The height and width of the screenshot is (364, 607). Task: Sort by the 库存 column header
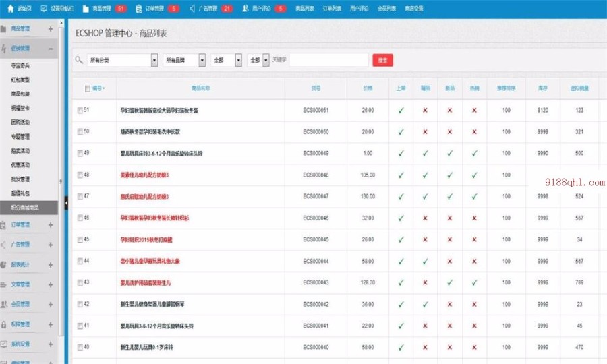543,88
